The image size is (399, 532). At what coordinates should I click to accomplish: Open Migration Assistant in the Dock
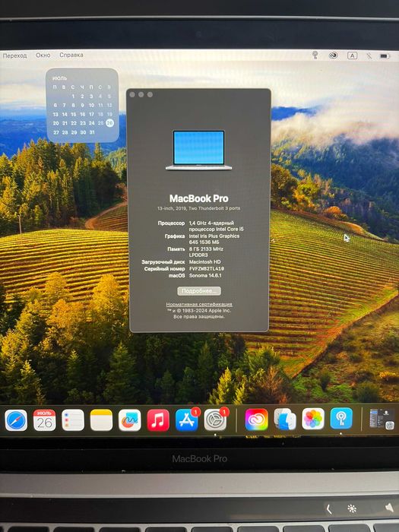click(285, 420)
